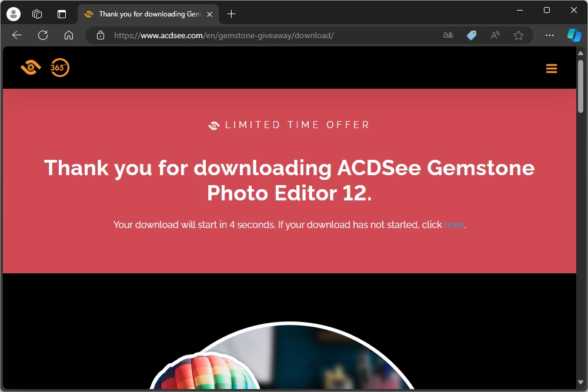Open a new browser tab
The image size is (588, 392).
tap(231, 14)
